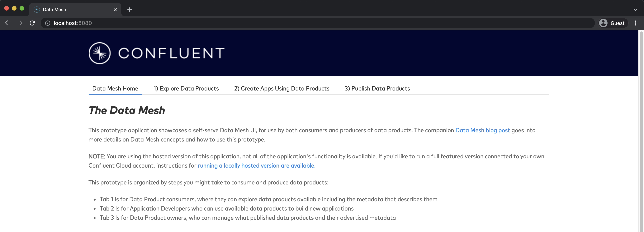
Task: Follow the locally hosted version link
Action: (256, 166)
